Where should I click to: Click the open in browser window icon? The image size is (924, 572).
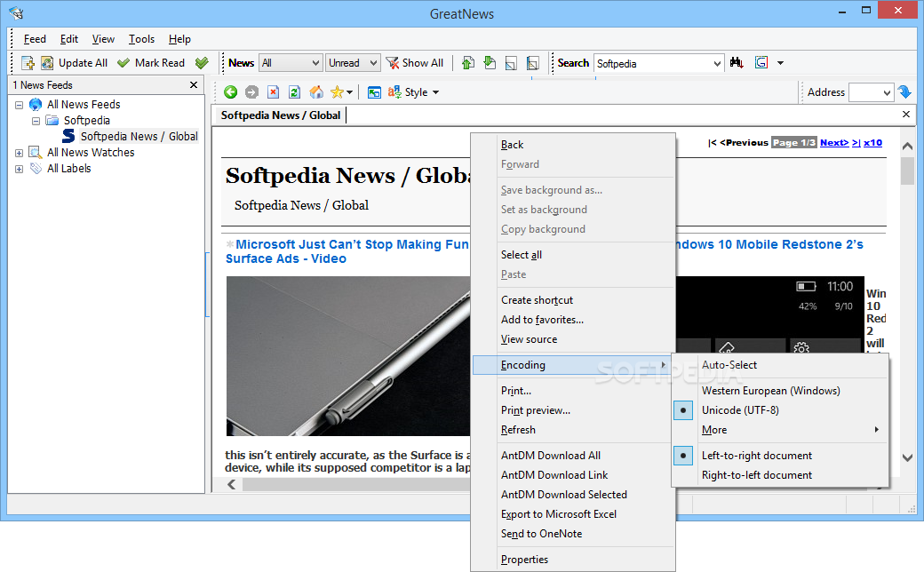click(x=374, y=92)
